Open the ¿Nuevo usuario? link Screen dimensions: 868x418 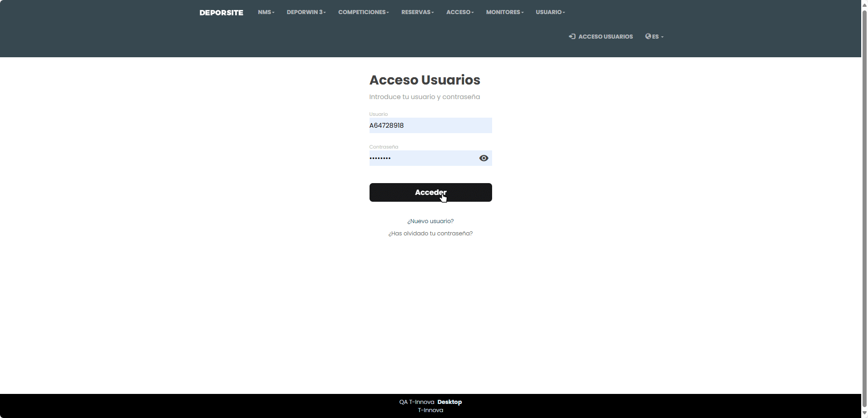point(430,221)
